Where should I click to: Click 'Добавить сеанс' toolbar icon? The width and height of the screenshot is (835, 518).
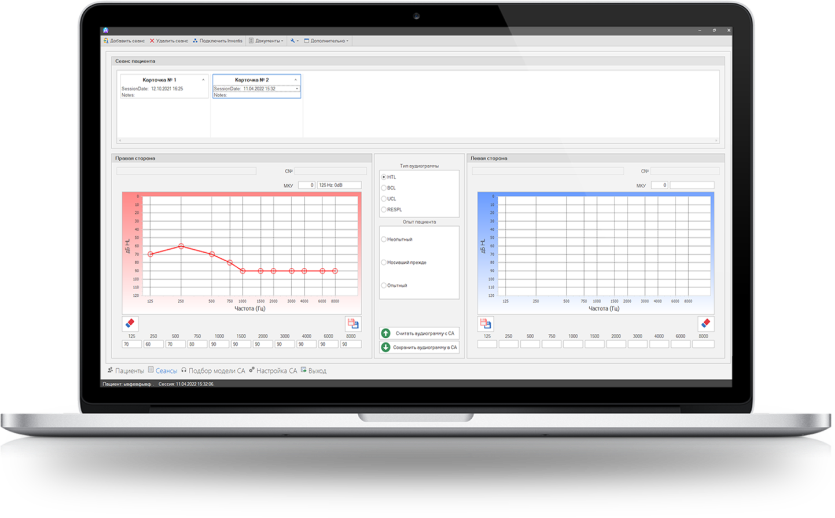pyautogui.click(x=106, y=41)
